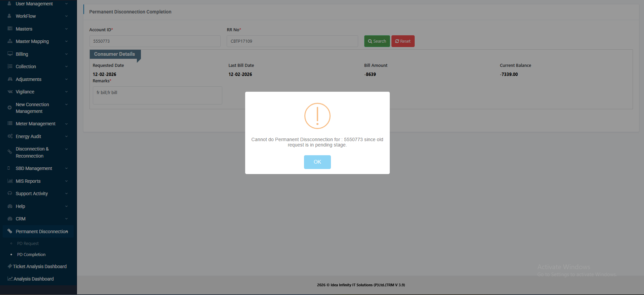Click the Disconnection & Reconnection link icon
Screen dimensions: 644x295
9,152
